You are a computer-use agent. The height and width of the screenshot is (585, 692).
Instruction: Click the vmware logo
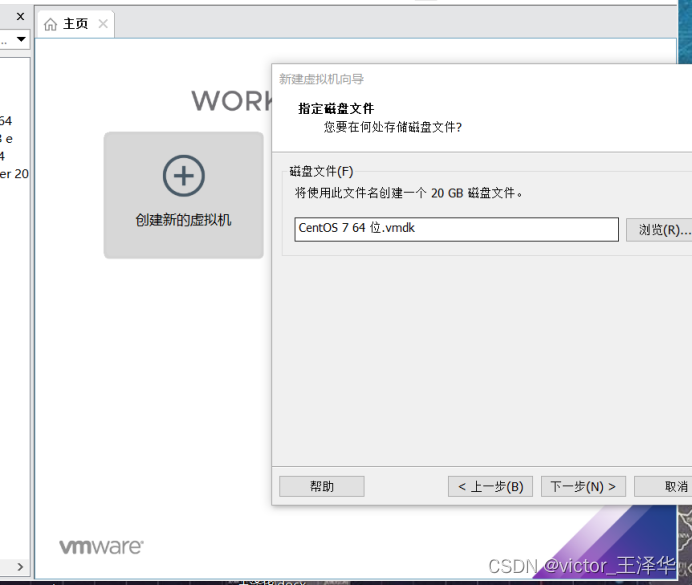click(101, 547)
